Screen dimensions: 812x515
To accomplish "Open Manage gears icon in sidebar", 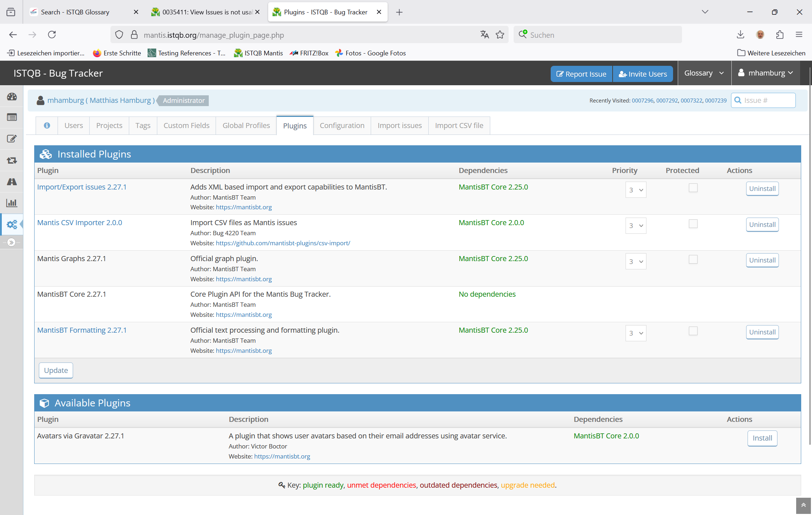I will click(x=12, y=224).
